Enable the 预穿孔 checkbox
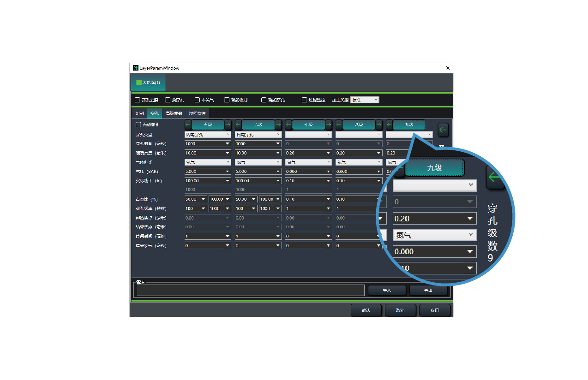The width and height of the screenshot is (588, 380). tap(168, 100)
